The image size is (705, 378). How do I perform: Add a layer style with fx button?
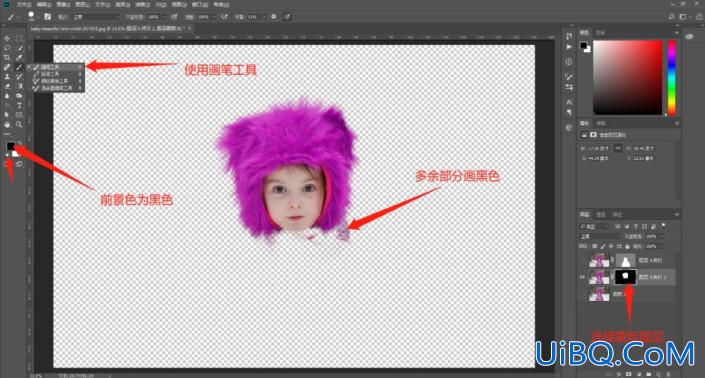point(619,374)
